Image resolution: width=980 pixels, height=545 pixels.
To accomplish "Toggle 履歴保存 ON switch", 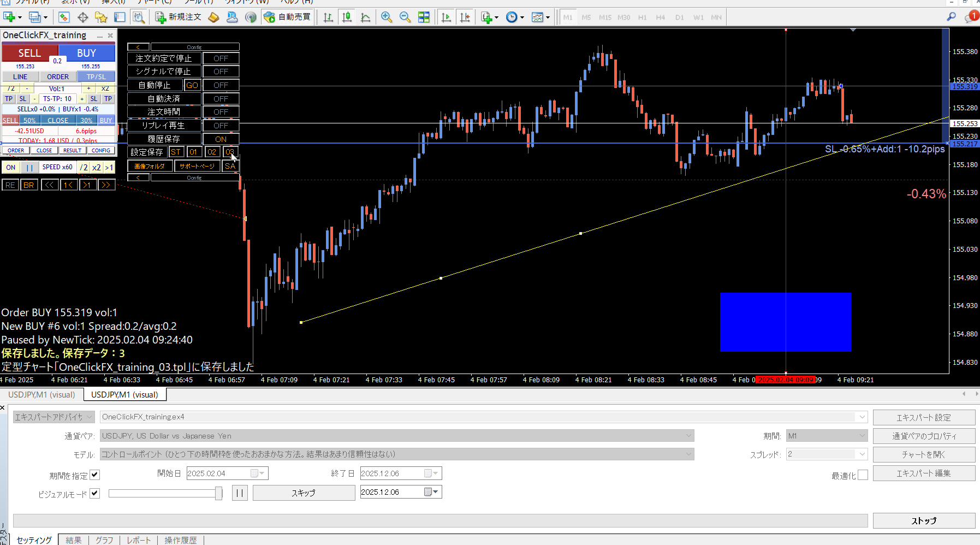I will tap(221, 139).
